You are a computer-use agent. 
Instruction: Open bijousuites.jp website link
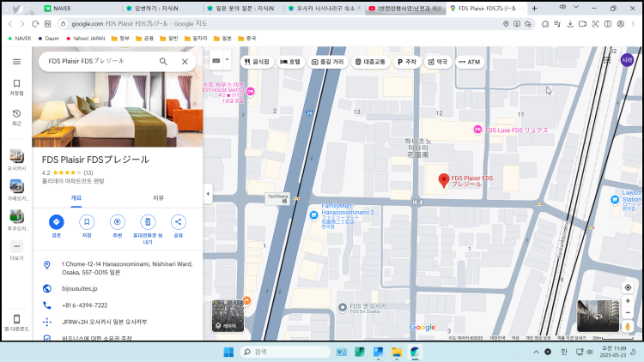[80, 288]
